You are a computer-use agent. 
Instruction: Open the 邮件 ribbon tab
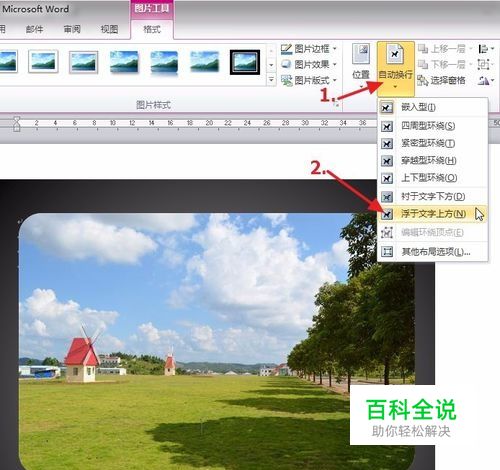coord(34,29)
